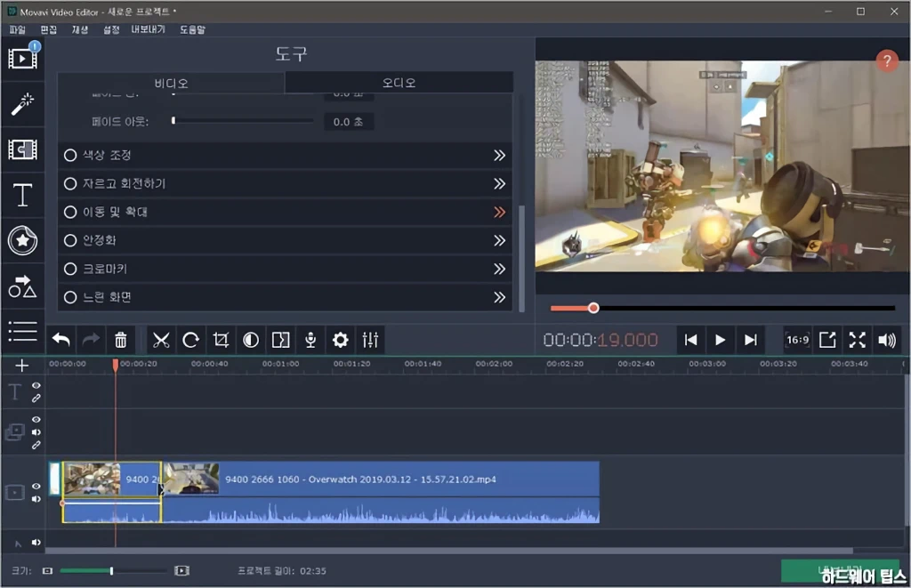Zoom out timeline with small frame icon
This screenshot has height=588, width=911.
click(x=48, y=571)
